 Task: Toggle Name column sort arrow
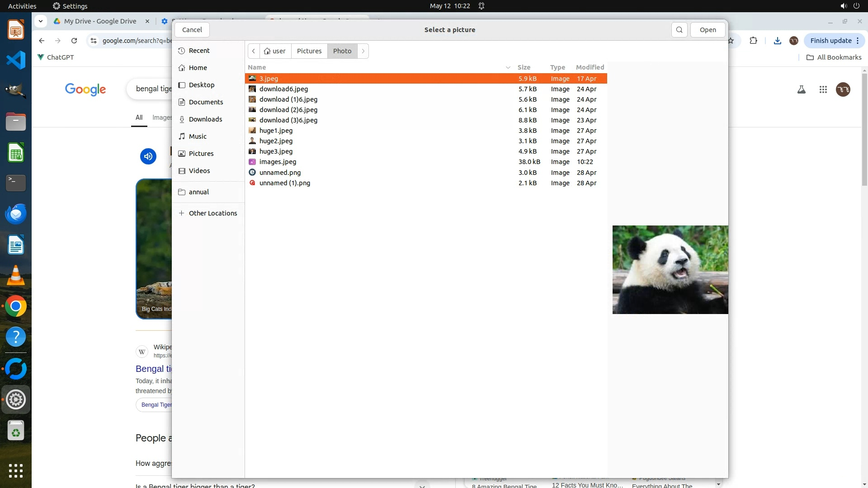pos(508,67)
